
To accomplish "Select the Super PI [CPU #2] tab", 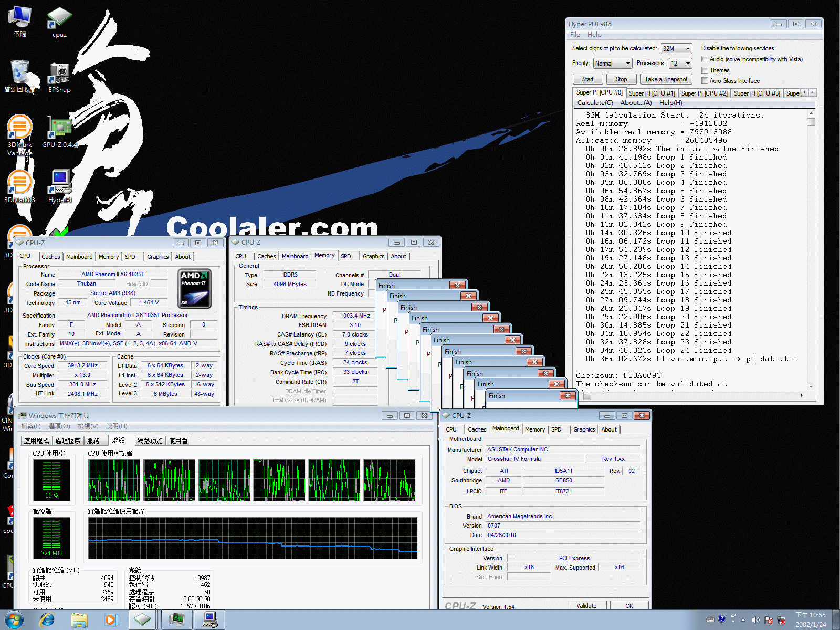I will click(704, 93).
